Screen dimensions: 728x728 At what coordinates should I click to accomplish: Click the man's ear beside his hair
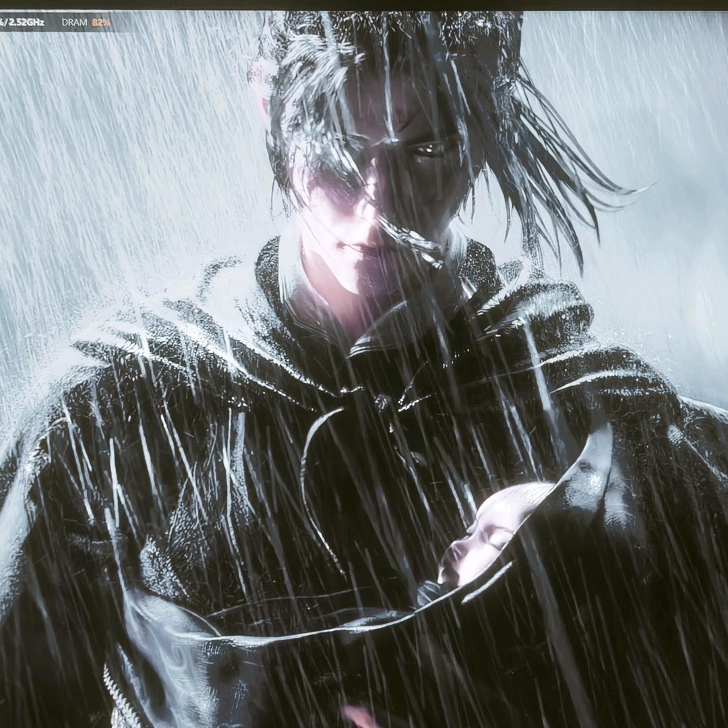coord(260,88)
